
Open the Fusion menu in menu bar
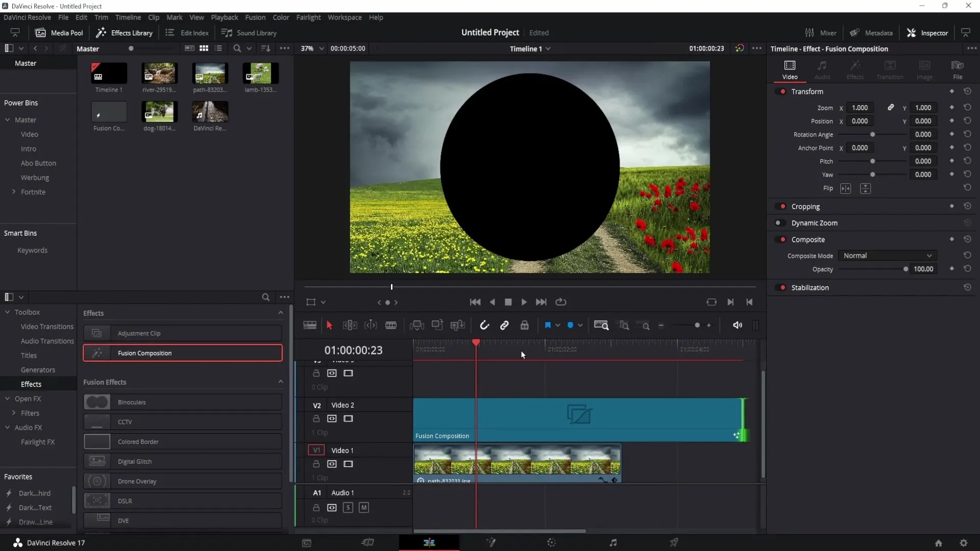point(255,17)
